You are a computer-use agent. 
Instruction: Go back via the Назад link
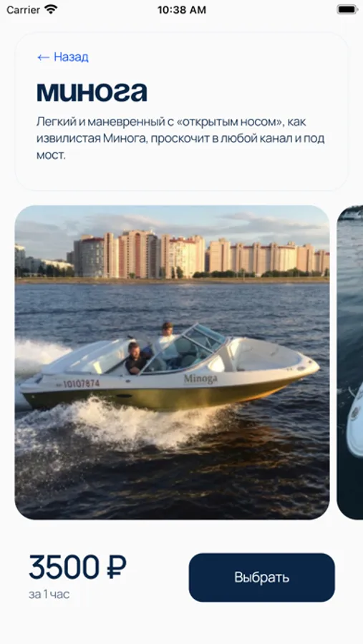pos(62,57)
